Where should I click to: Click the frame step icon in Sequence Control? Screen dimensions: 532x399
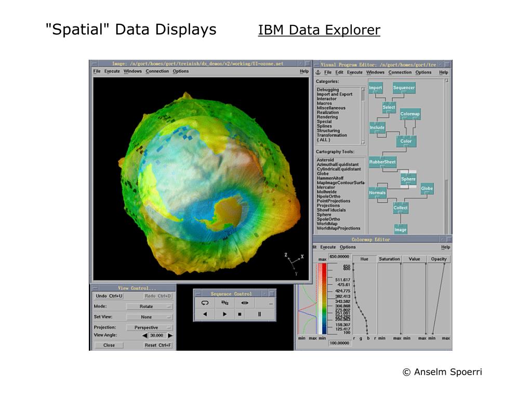pyautogui.click(x=245, y=303)
